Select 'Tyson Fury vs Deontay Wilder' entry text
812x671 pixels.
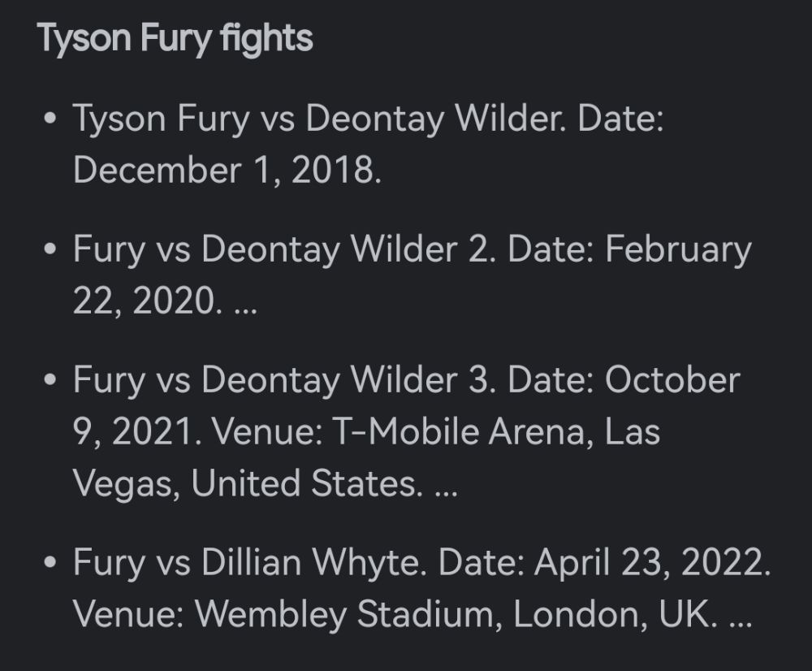(x=319, y=119)
